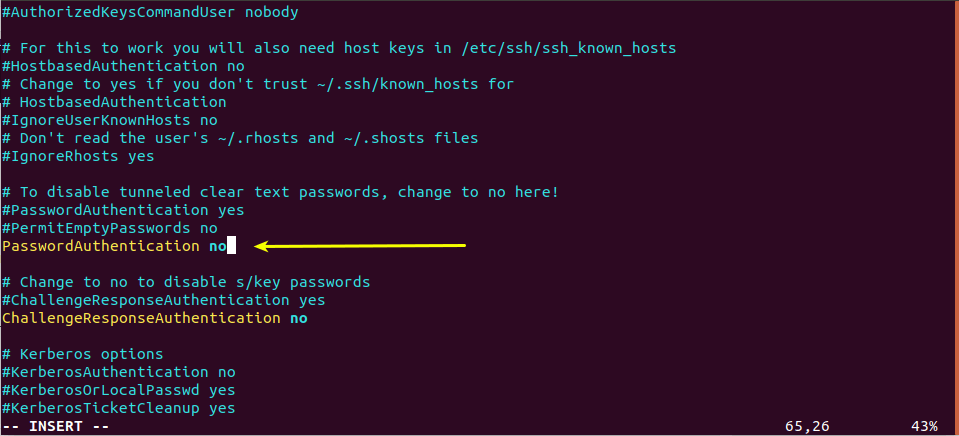The width and height of the screenshot is (959, 436).
Task: Click the 43% file position indicator
Action: click(x=924, y=426)
